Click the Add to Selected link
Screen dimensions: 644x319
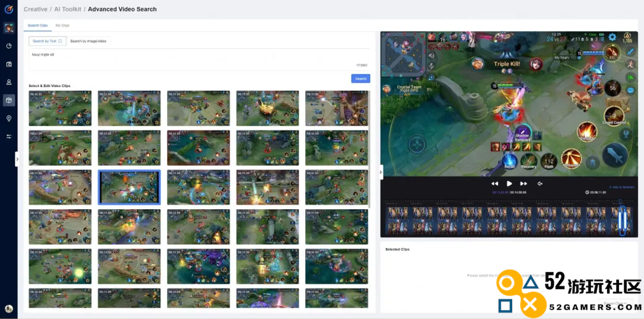click(x=622, y=187)
